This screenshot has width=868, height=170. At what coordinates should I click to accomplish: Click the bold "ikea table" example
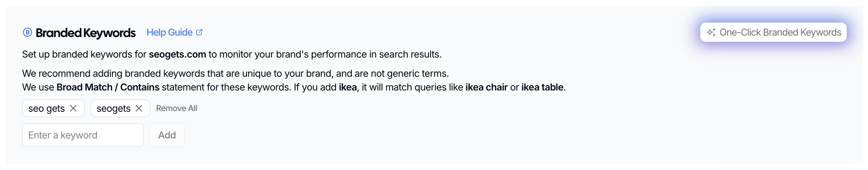tap(542, 87)
